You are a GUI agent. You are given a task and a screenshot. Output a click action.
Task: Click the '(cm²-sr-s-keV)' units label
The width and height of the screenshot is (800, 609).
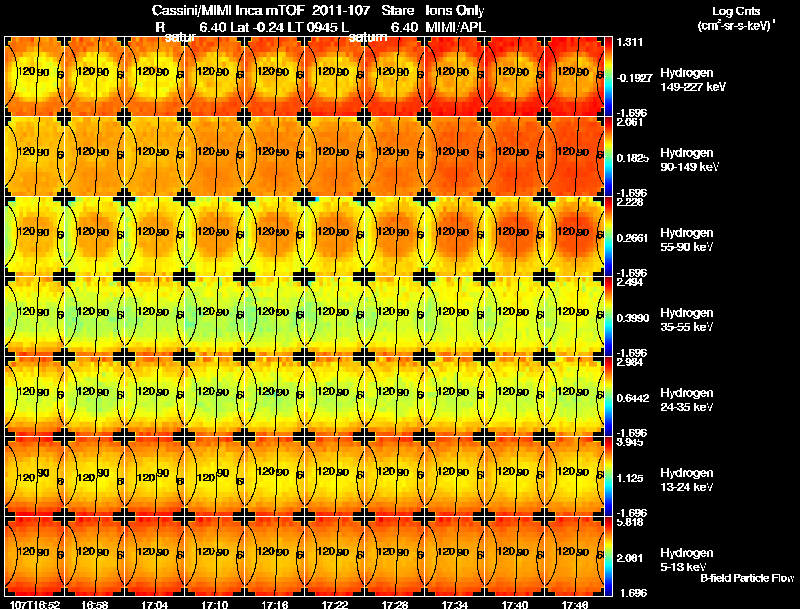735,25
